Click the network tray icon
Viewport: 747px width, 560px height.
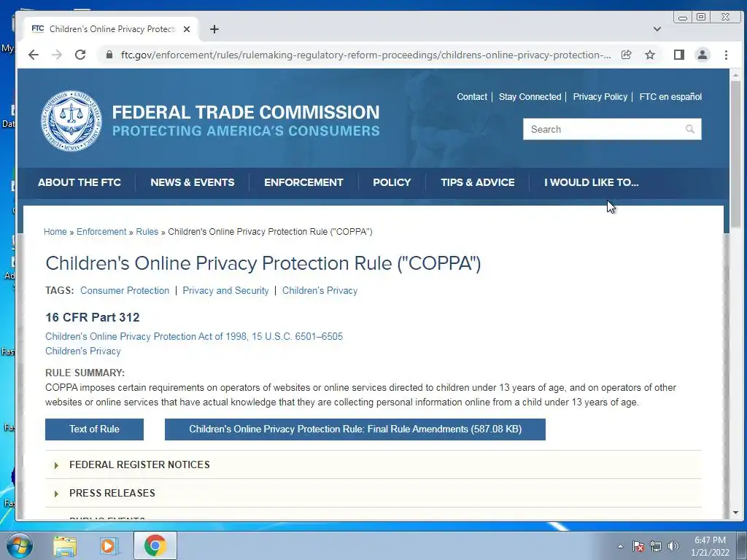[656, 546]
